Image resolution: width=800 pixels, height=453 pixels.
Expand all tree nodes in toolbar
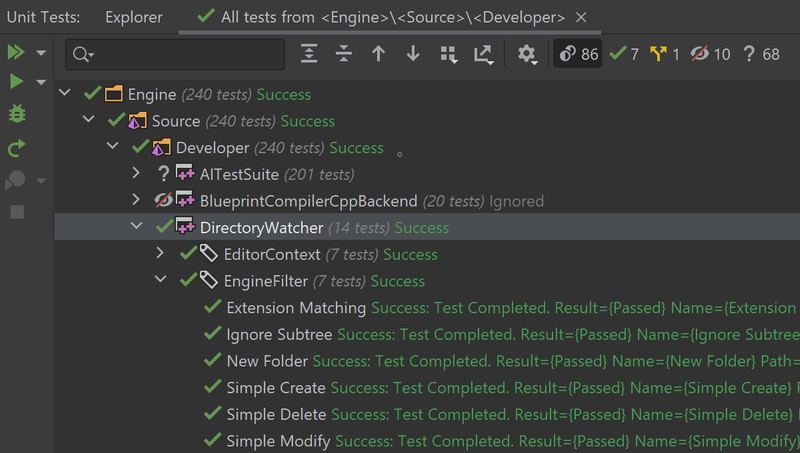pyautogui.click(x=309, y=54)
